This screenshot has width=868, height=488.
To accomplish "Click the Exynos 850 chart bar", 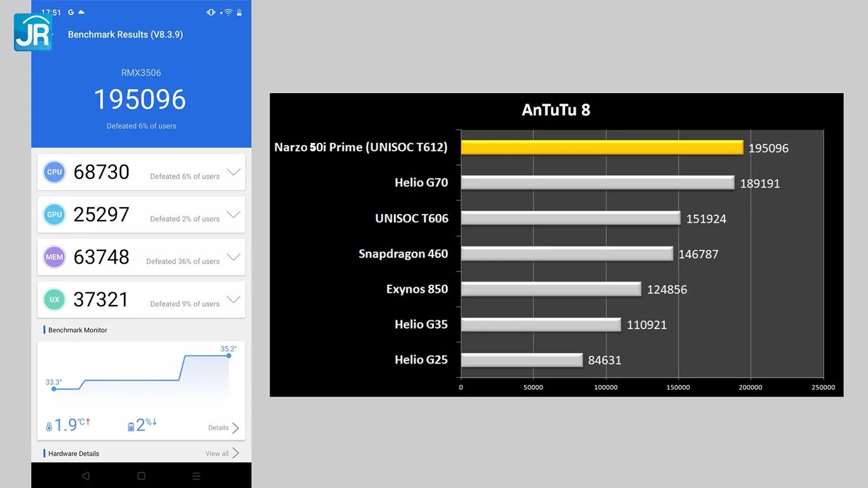I will click(551, 289).
